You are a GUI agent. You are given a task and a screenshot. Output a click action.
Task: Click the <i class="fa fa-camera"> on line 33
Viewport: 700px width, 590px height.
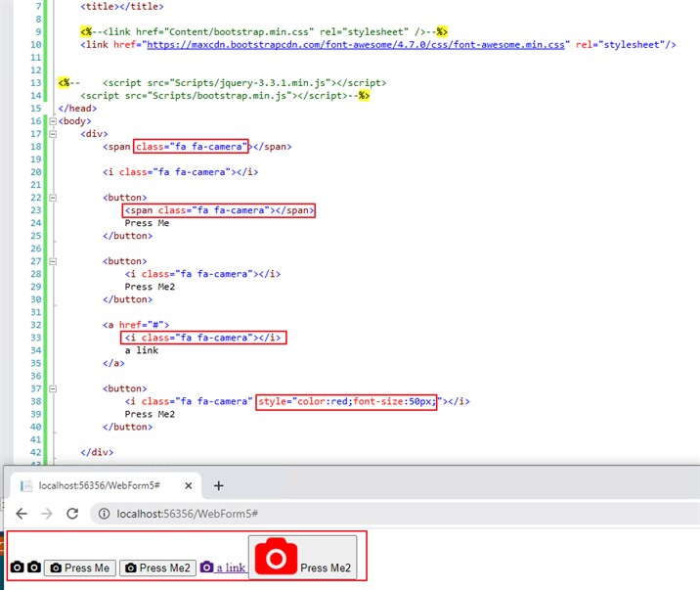[202, 338]
